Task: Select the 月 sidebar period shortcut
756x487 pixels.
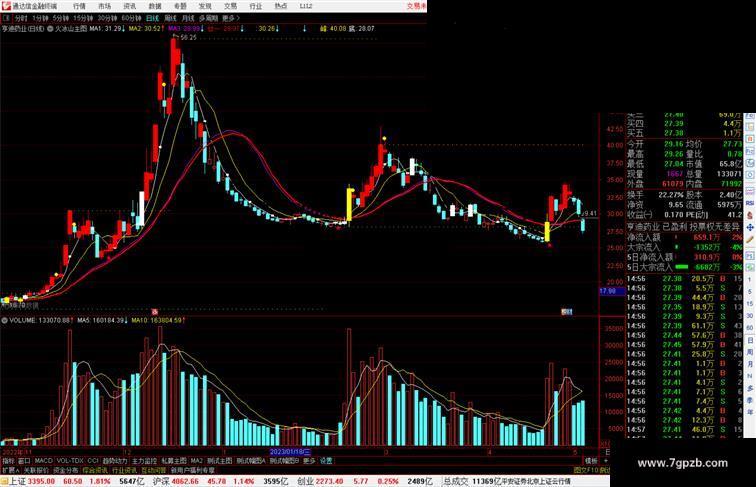Action: coord(750,364)
